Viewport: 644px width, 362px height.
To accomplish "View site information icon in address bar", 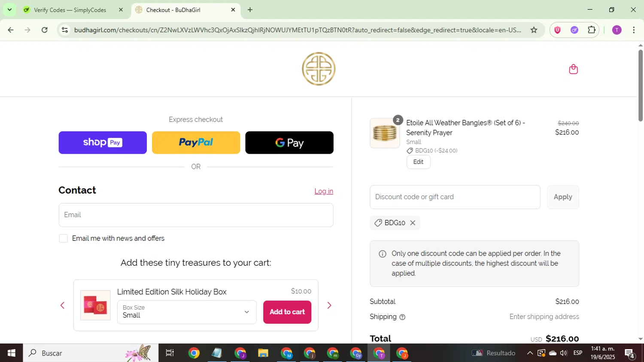I will [x=65, y=30].
